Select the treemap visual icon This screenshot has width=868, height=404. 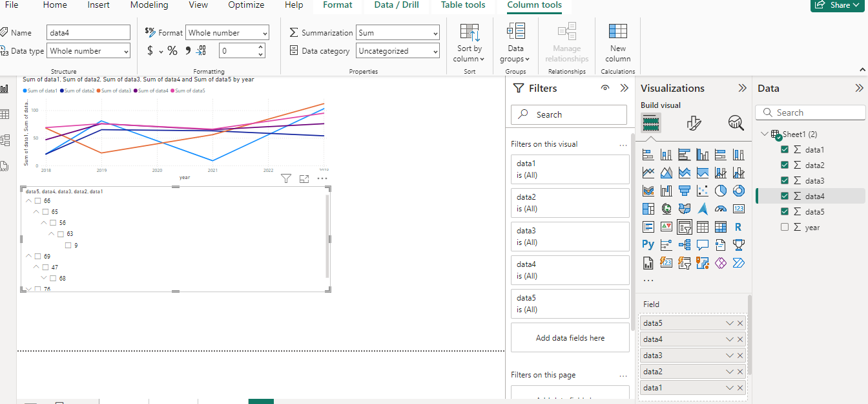click(648, 209)
